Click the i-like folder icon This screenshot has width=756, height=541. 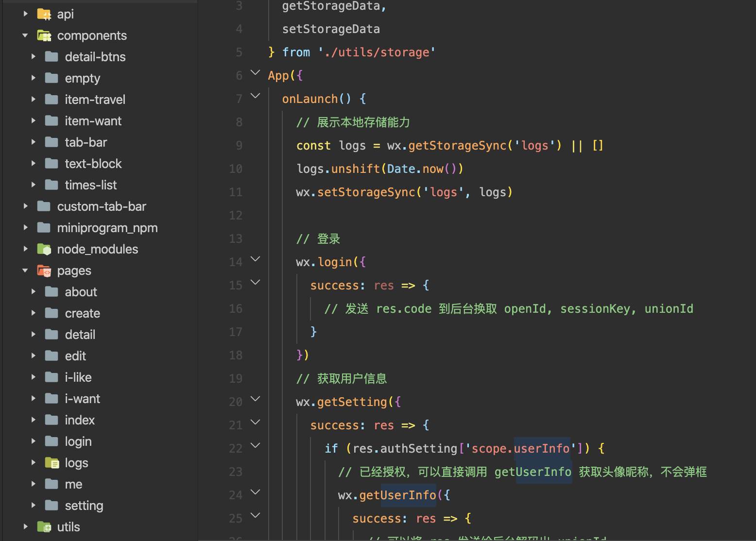coord(52,377)
